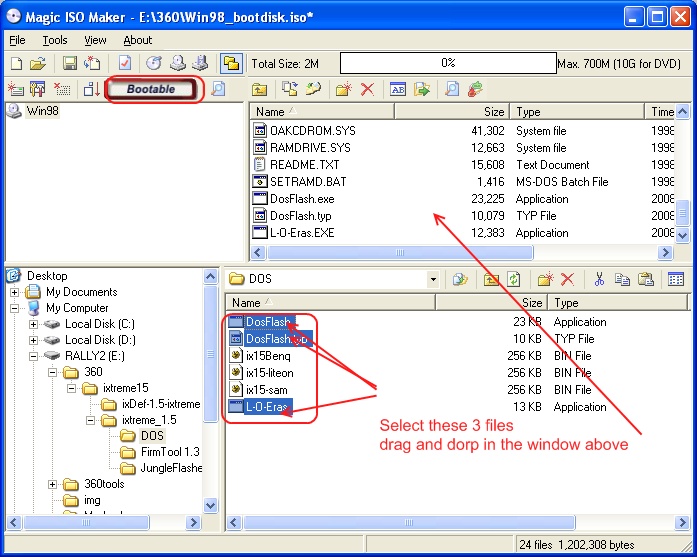Click the red X delete icon in ISO toolbar
Image resolution: width=697 pixels, height=557 pixels.
367,89
